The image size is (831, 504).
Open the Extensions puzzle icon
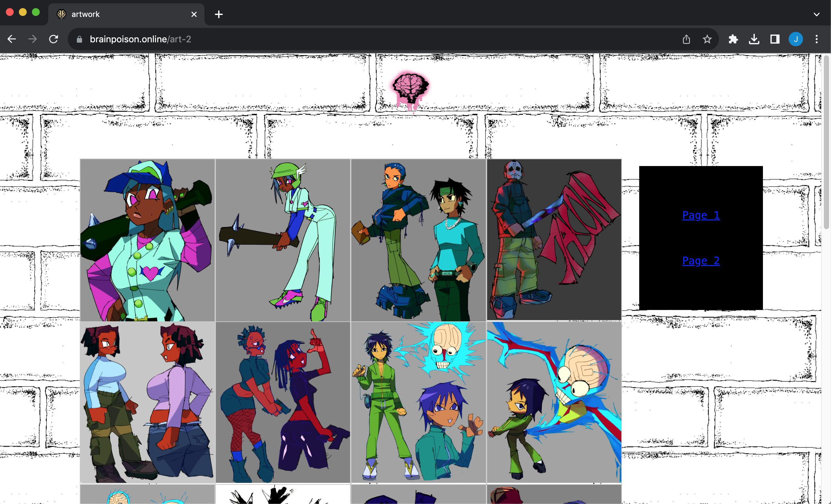tap(733, 39)
